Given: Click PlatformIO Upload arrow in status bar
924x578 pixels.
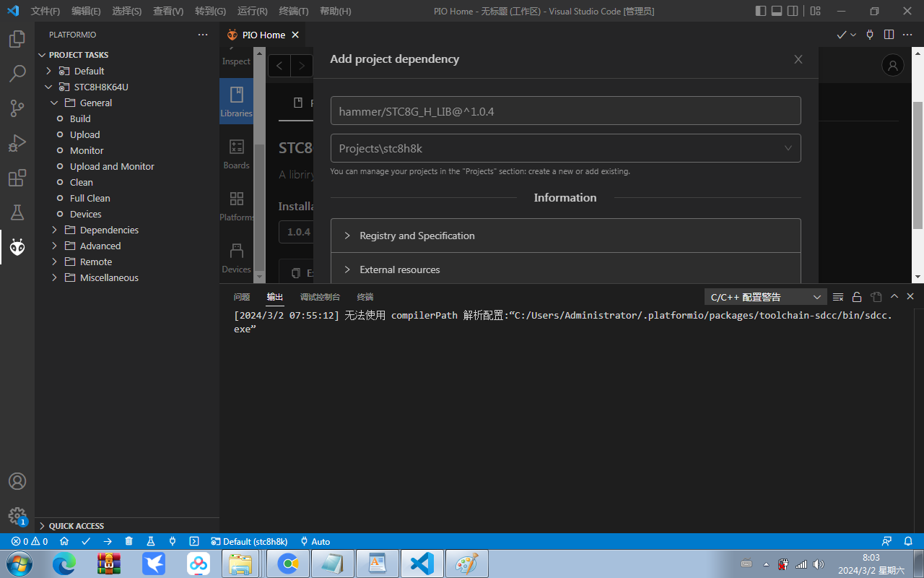Looking at the screenshot, I should 108,541.
